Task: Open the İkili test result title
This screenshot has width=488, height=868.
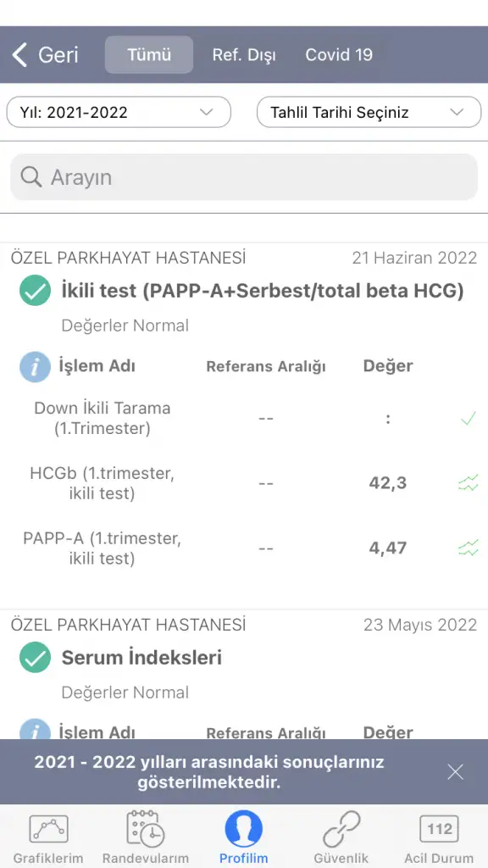Action: click(x=263, y=291)
